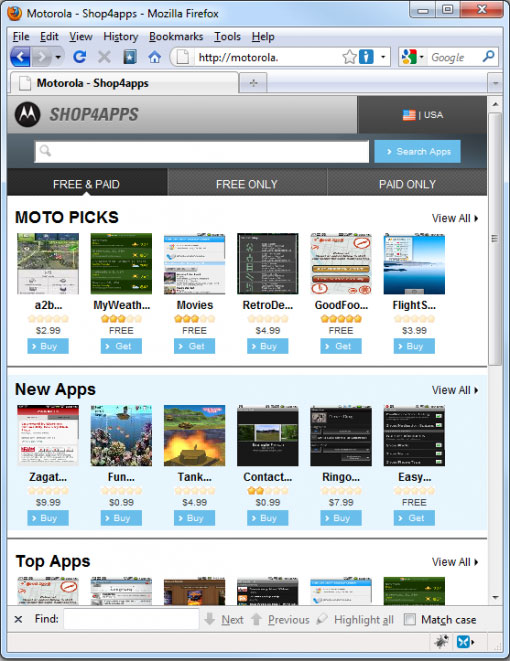Image resolution: width=510 pixels, height=661 pixels.
Task: Open the search engine dropdown arrow
Action: [x=421, y=57]
